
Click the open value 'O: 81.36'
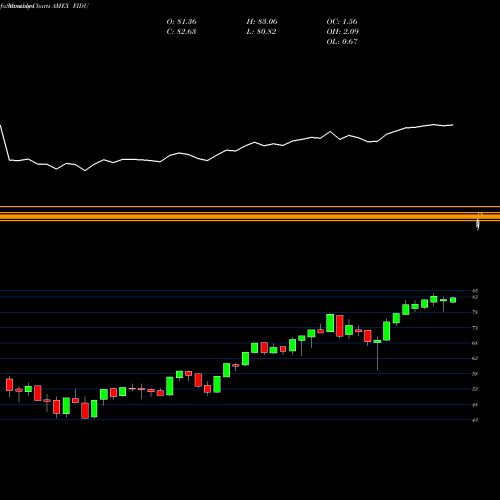(181, 22)
